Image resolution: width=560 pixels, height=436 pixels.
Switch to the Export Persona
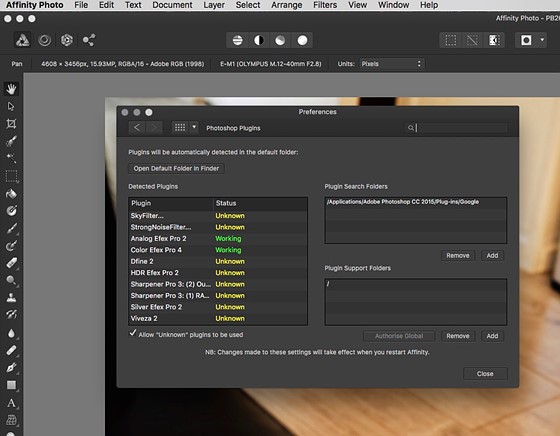tap(89, 40)
